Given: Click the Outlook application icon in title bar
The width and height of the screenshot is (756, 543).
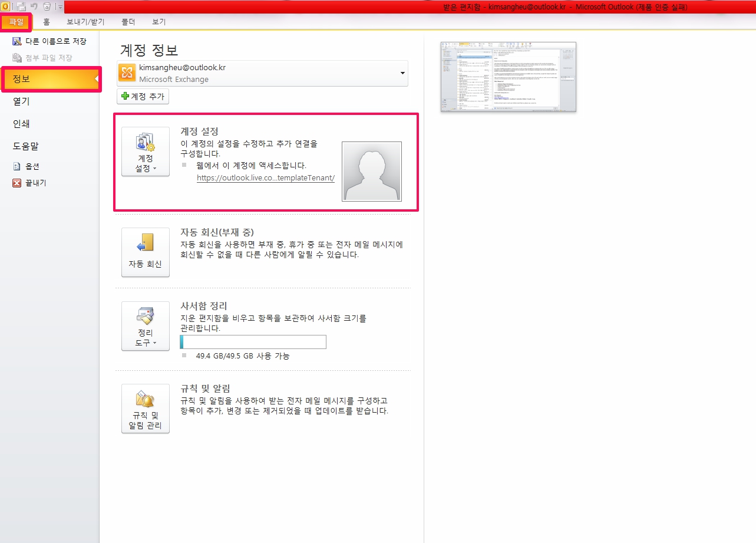Looking at the screenshot, I should point(5,7).
